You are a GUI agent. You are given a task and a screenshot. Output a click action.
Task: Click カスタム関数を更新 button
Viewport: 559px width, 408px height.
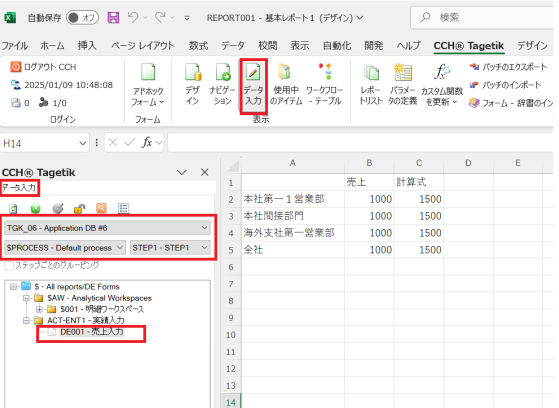442,85
